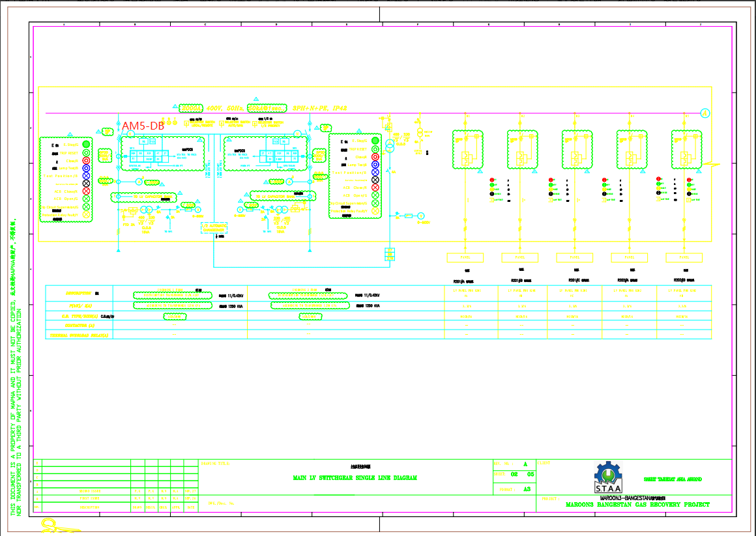Click the THERMAL OVERLOAD RELAY(A) row header
The image size is (756, 536).
pos(79,335)
